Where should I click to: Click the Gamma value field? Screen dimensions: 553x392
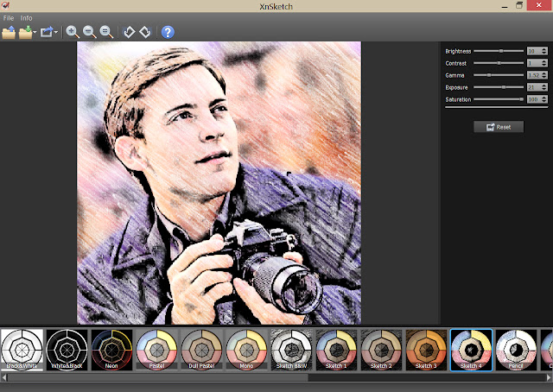534,75
